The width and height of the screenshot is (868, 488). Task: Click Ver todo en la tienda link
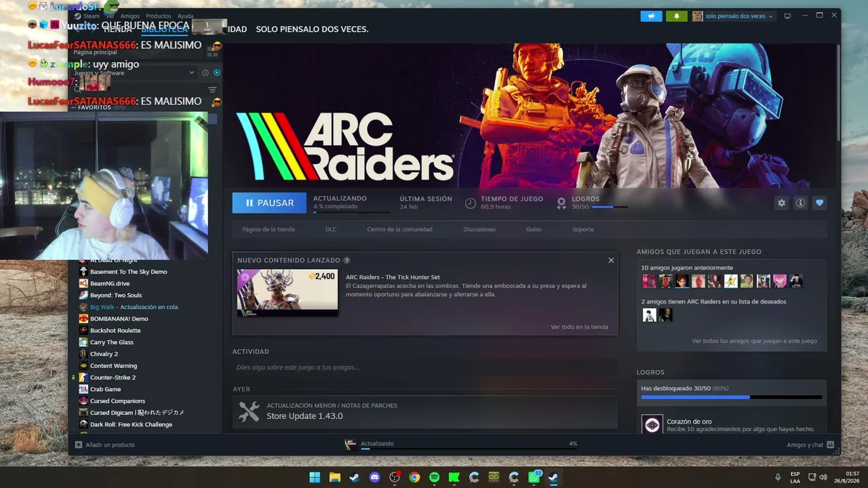[x=580, y=327]
